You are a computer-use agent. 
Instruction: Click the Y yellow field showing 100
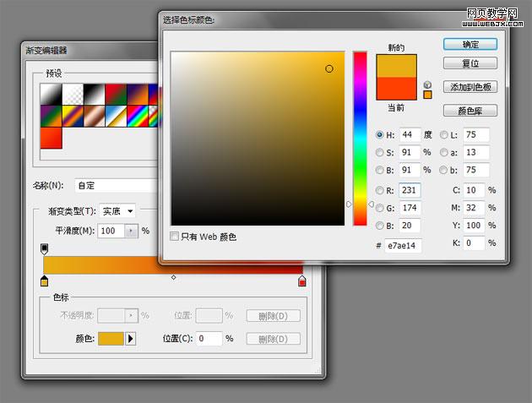pyautogui.click(x=474, y=226)
